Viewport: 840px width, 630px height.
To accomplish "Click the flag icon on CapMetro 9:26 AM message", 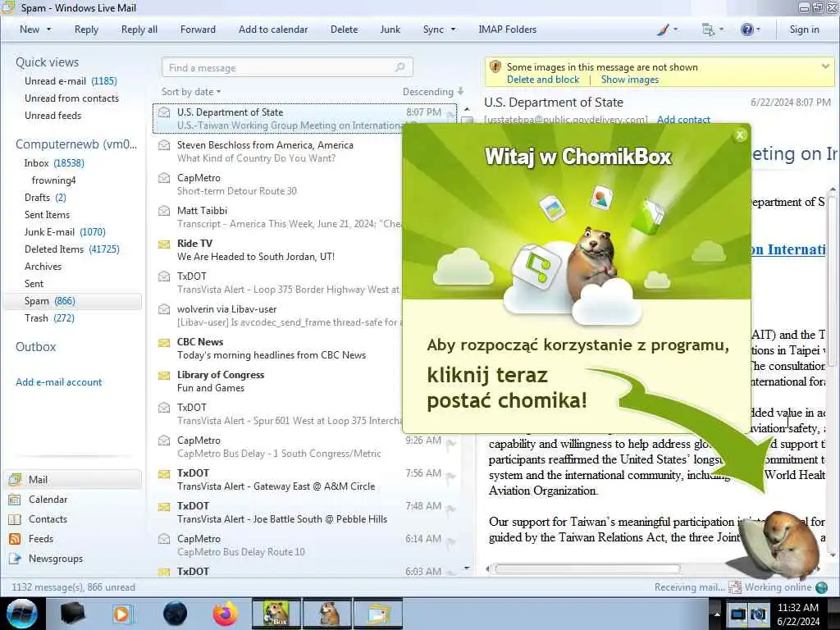I will coord(451,443).
